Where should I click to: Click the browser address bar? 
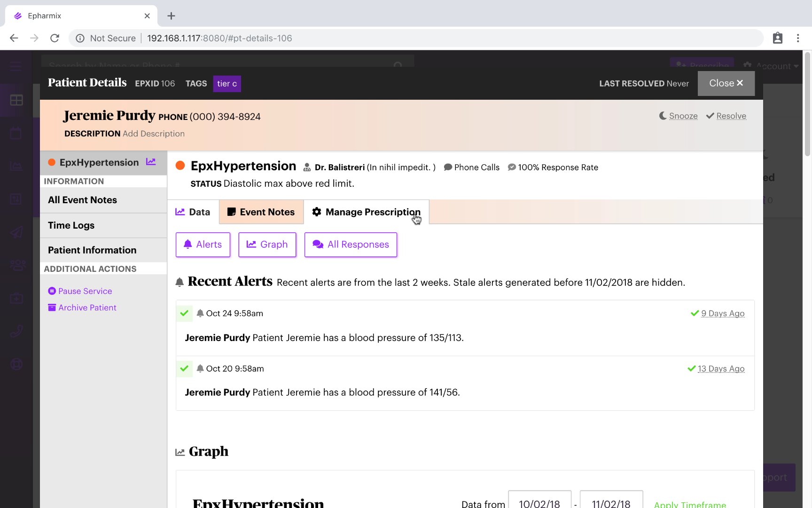(416, 38)
